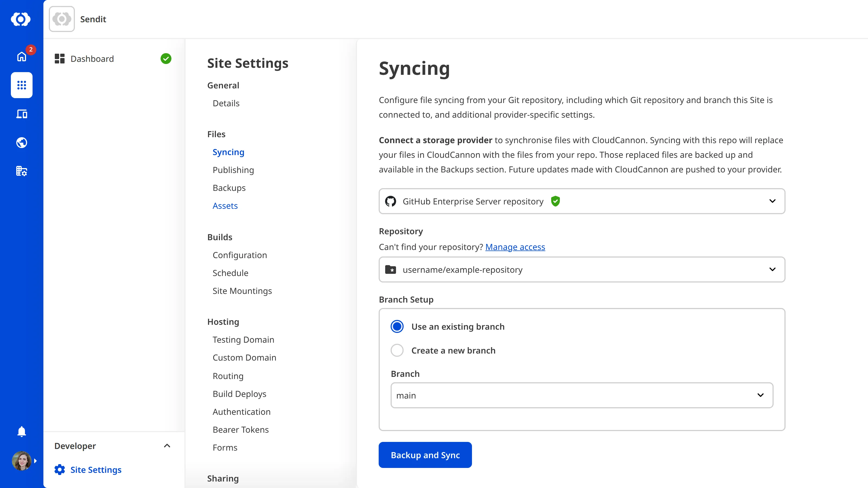This screenshot has height=488, width=868.
Task: Follow the Manage access link
Action: tap(515, 247)
